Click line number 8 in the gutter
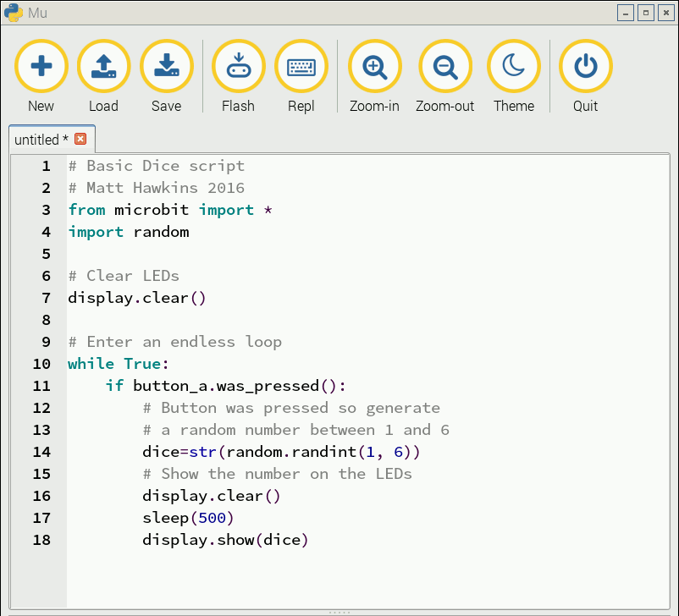This screenshot has width=679, height=616. coord(46,321)
